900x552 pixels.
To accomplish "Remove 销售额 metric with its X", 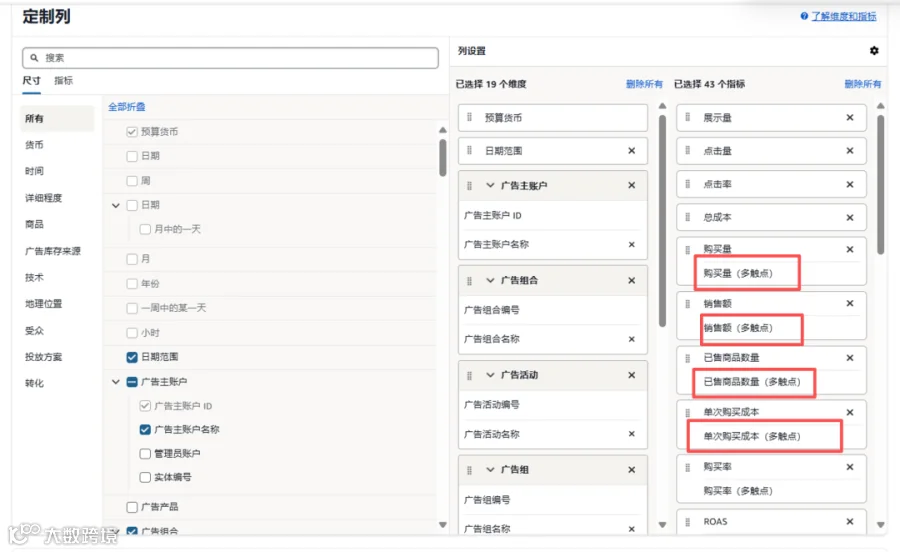I will 850,303.
